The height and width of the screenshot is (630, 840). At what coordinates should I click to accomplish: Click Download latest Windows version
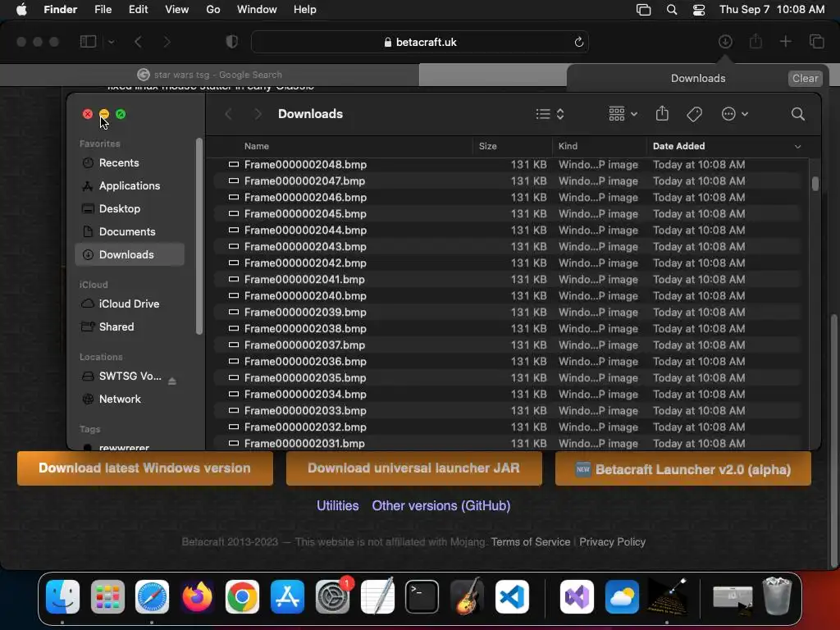click(x=144, y=468)
